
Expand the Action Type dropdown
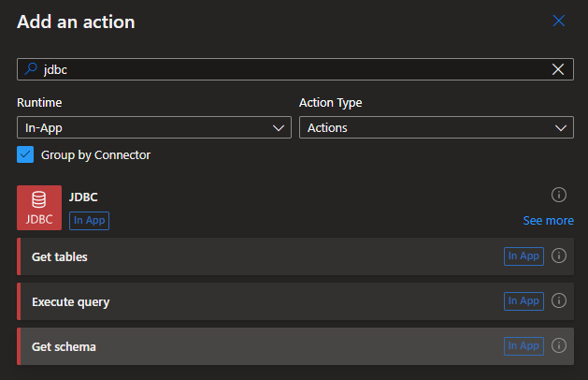point(436,127)
